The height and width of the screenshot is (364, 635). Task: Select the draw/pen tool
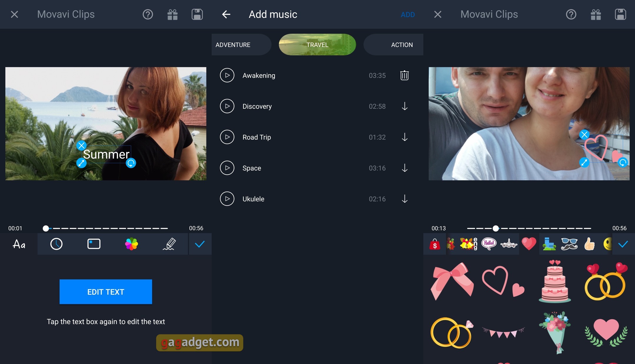click(x=170, y=243)
